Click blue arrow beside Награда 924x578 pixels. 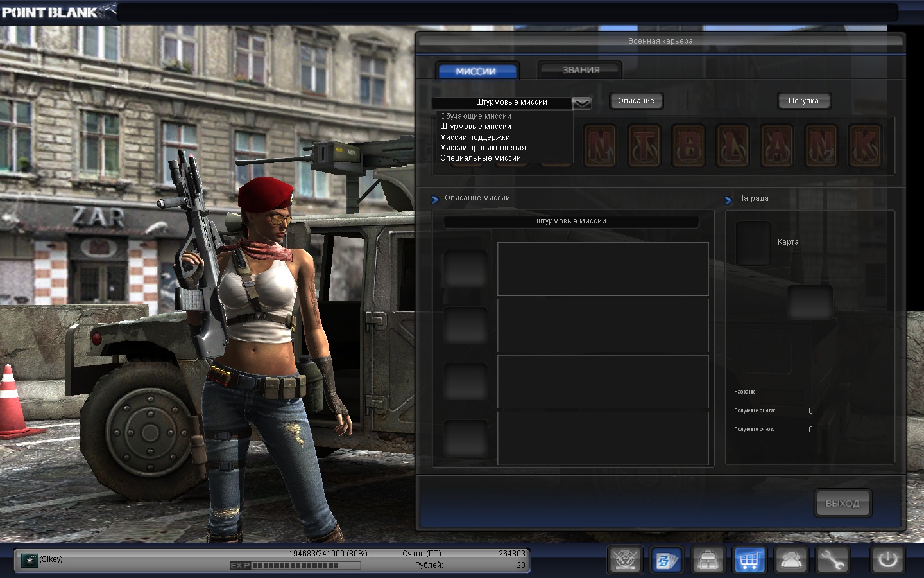pos(728,200)
